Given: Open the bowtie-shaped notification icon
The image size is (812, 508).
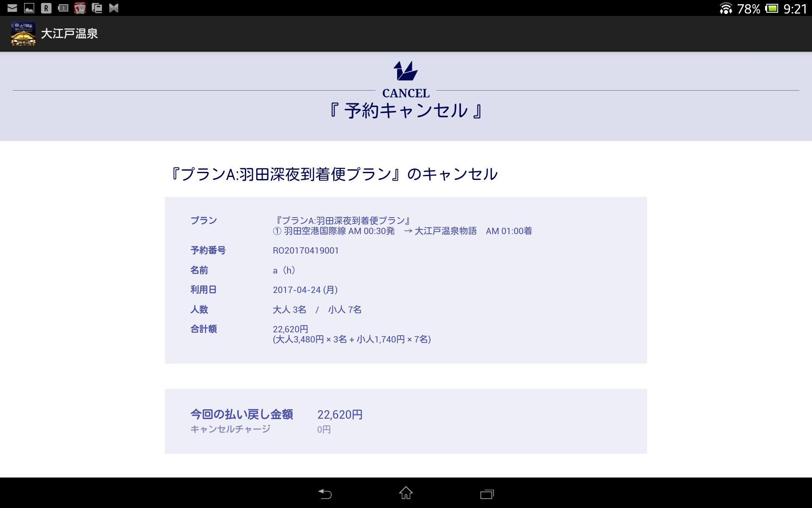Looking at the screenshot, I should [x=114, y=8].
